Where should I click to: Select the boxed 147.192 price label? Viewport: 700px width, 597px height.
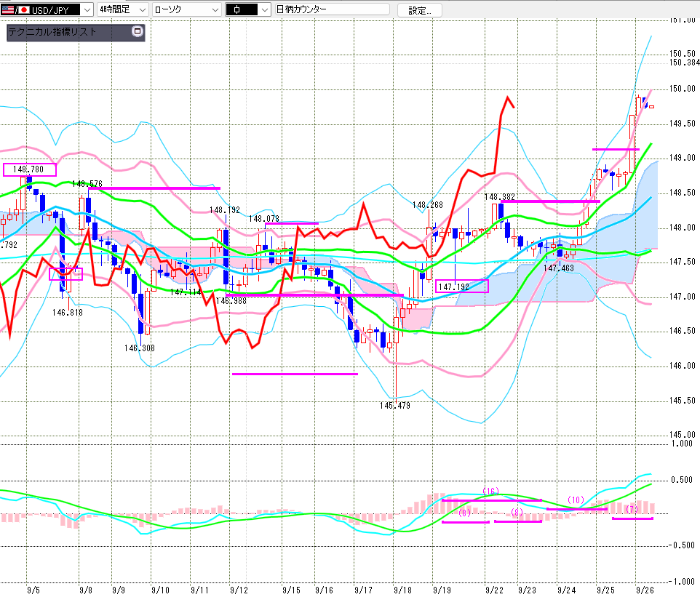pyautogui.click(x=462, y=287)
